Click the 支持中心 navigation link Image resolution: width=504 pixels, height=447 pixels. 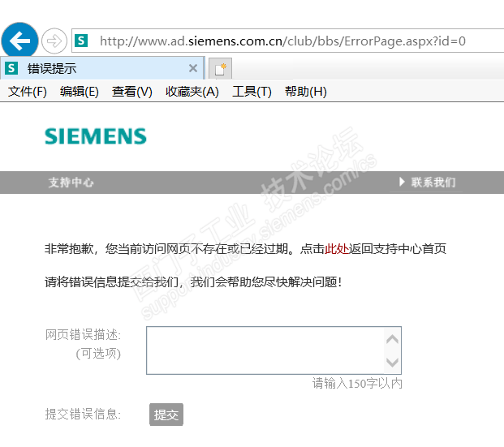[x=71, y=183]
